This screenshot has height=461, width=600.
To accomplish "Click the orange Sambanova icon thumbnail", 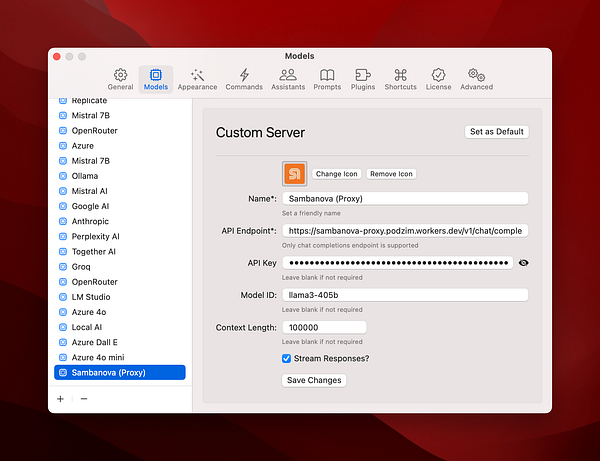I will click(x=295, y=174).
